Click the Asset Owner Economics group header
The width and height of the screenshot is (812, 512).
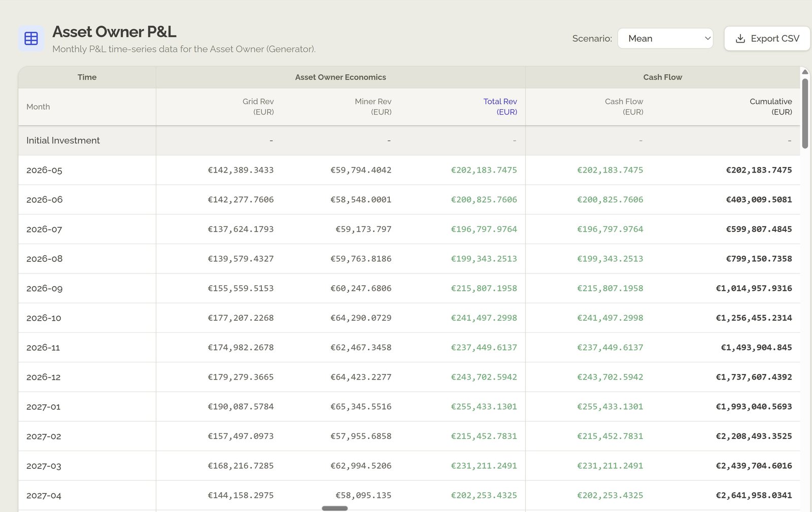(341, 77)
